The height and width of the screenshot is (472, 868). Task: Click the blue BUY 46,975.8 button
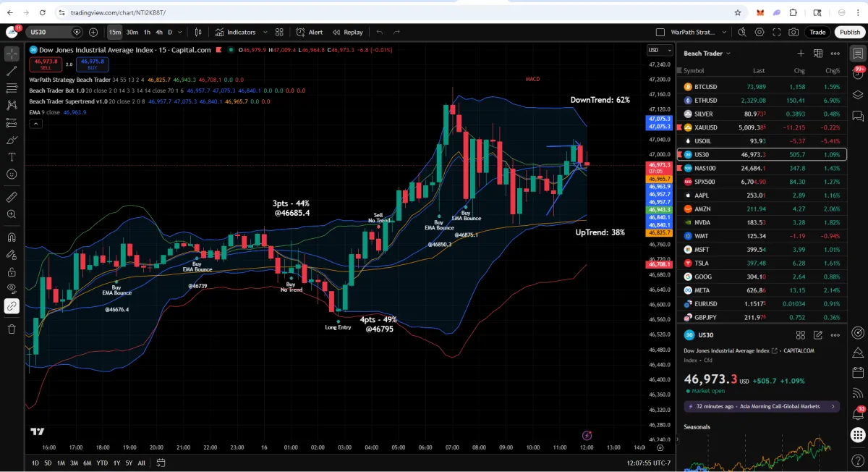[92, 64]
